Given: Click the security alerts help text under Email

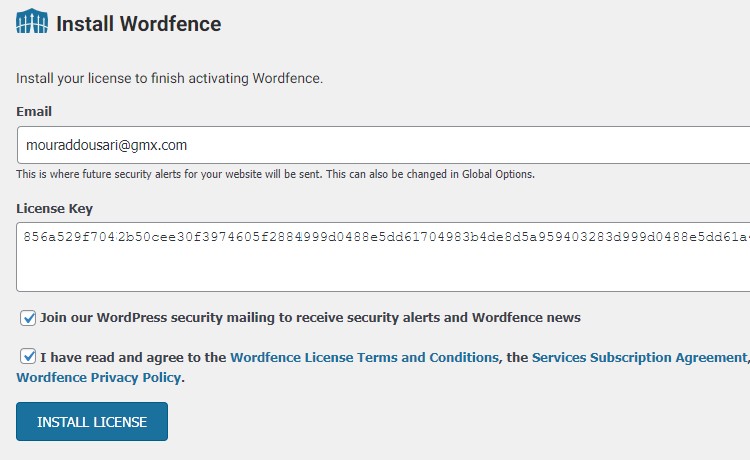Looking at the screenshot, I should pyautogui.click(x=276, y=174).
